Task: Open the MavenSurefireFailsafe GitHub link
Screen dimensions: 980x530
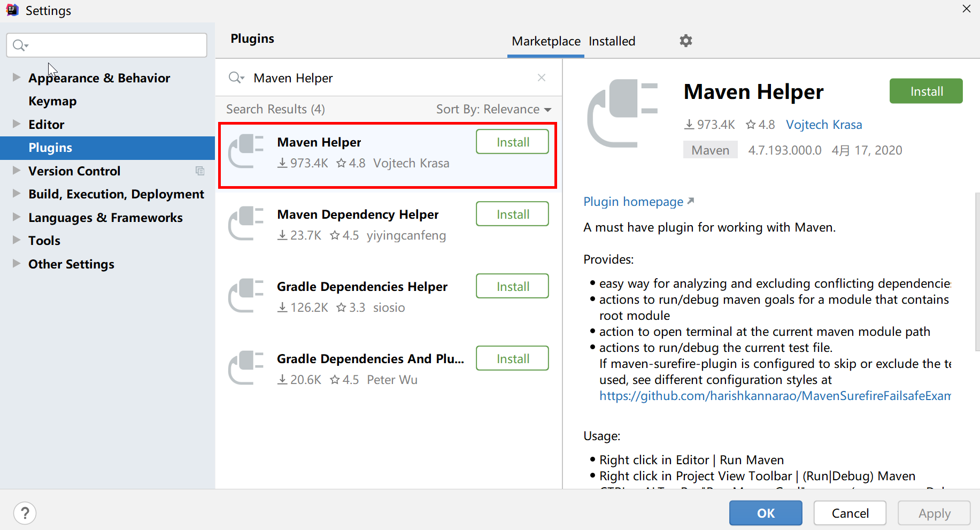Action: [775, 396]
